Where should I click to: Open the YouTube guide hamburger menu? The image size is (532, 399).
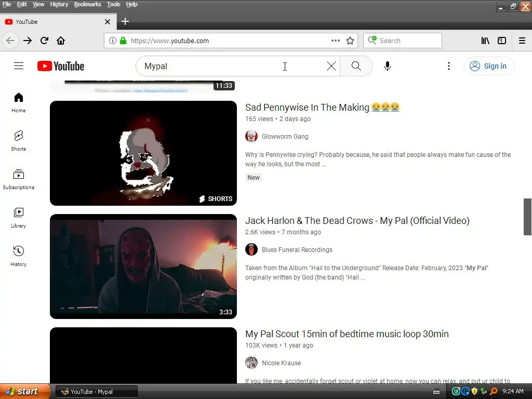pyautogui.click(x=19, y=66)
